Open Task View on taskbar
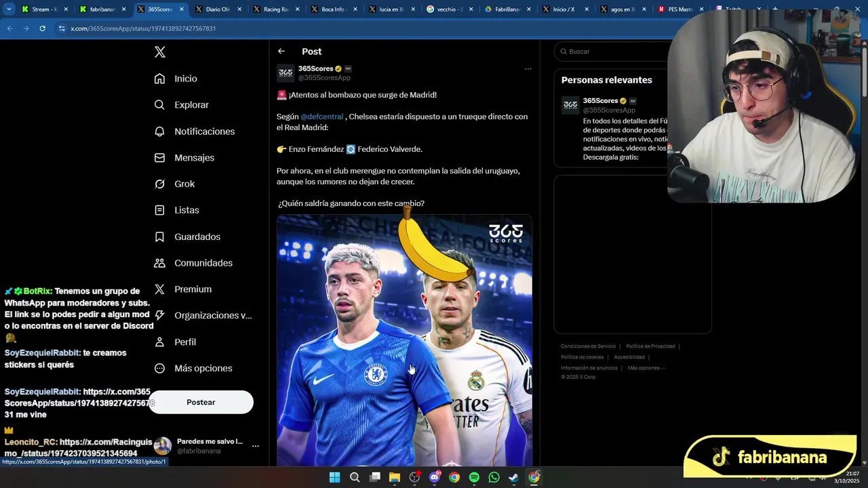The width and height of the screenshot is (868, 488). [x=374, y=477]
